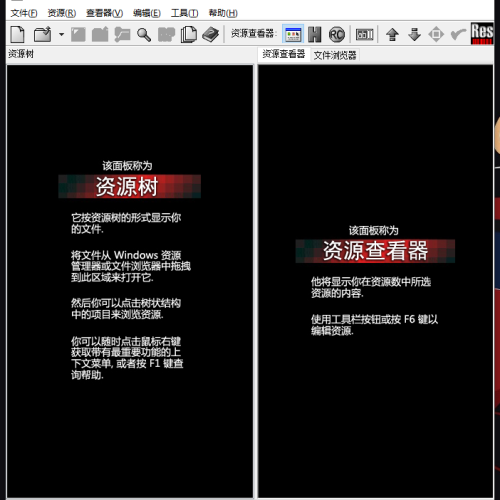Select the 资源查看器 tab

[x=284, y=54]
